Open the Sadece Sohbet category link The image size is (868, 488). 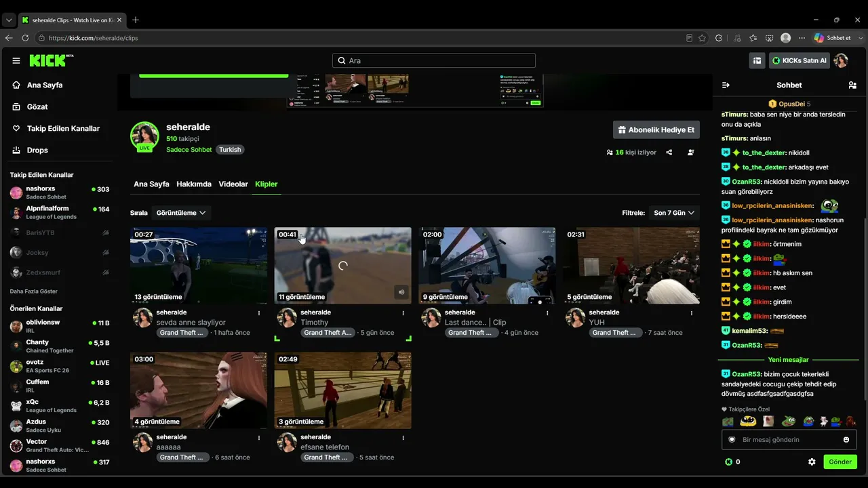coord(189,150)
